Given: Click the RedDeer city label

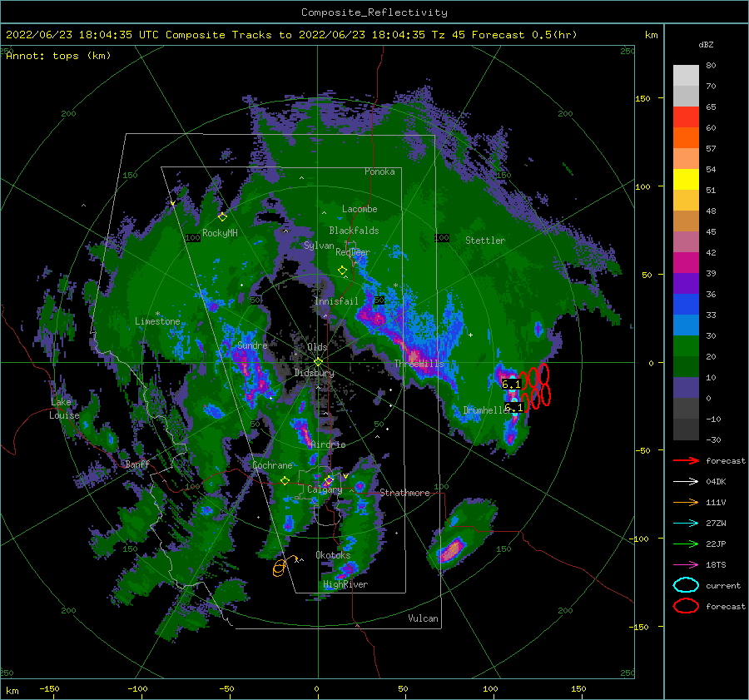Looking at the screenshot, I should pyautogui.click(x=353, y=252).
